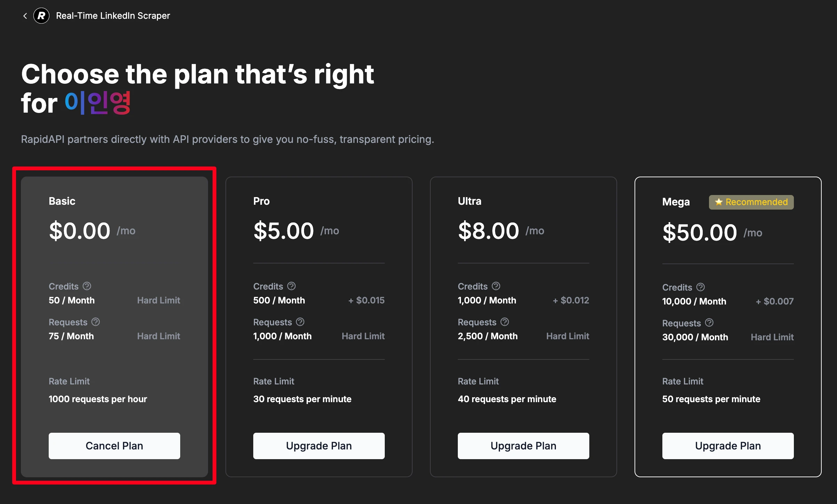Click the Recommended badge on Mega
The width and height of the screenshot is (837, 504).
751,202
